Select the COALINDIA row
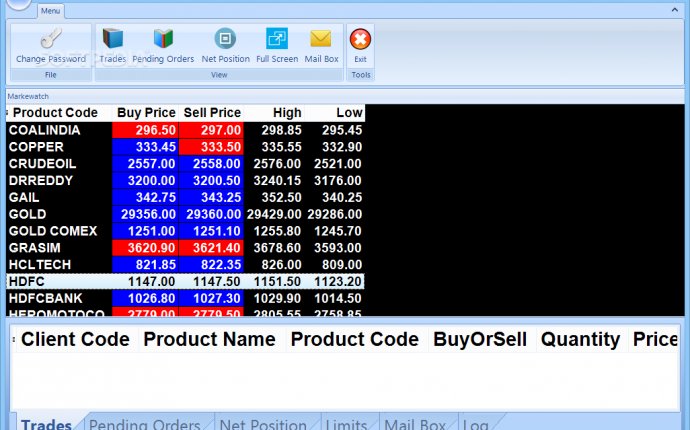The height and width of the screenshot is (430, 690). point(186,130)
